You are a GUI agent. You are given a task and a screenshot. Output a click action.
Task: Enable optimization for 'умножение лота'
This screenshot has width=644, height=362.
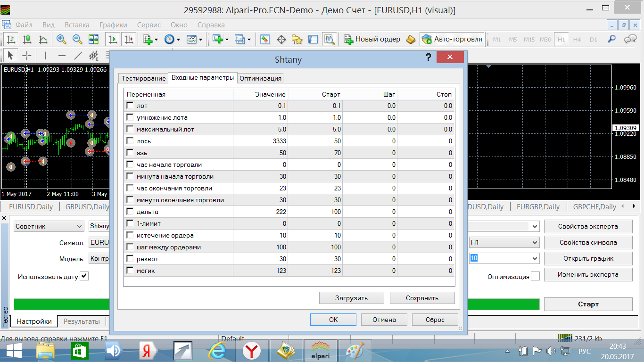click(x=130, y=117)
